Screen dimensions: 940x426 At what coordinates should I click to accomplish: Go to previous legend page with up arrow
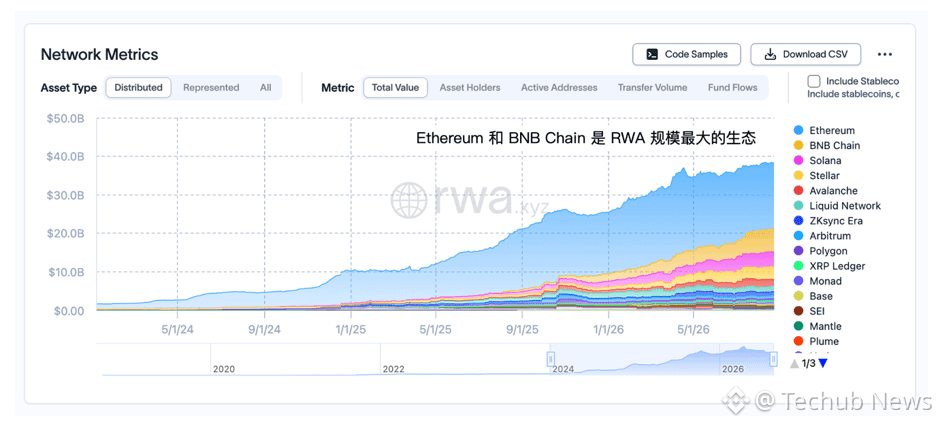click(794, 363)
